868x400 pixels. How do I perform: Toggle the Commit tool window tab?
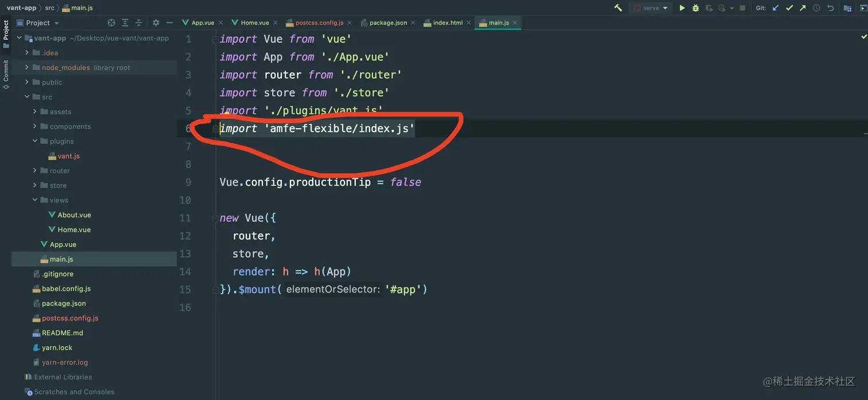click(6, 74)
